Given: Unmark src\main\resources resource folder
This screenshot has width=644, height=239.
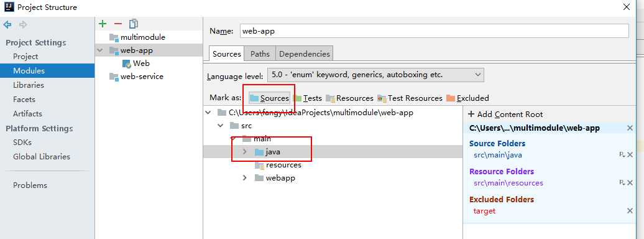Looking at the screenshot, I should point(630,182).
